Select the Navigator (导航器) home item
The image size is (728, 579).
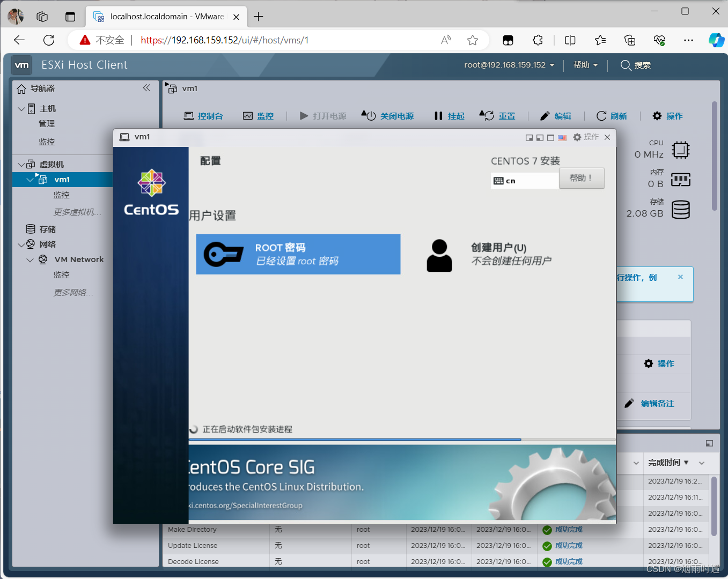pos(36,88)
